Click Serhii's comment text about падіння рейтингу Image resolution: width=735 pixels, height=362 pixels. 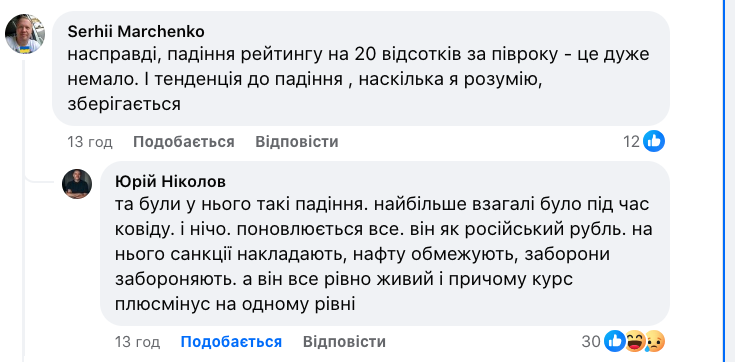tap(358, 79)
